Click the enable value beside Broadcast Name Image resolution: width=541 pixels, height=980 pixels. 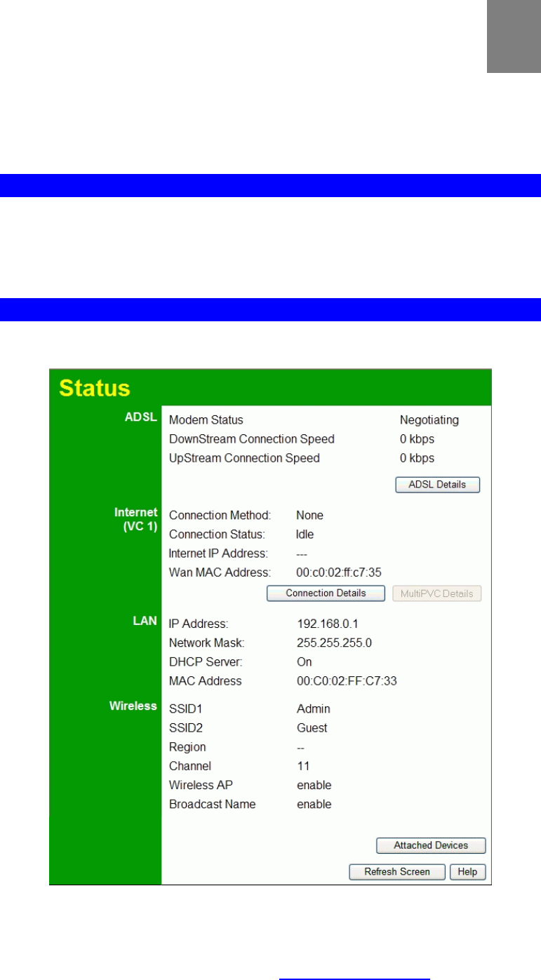314,803
